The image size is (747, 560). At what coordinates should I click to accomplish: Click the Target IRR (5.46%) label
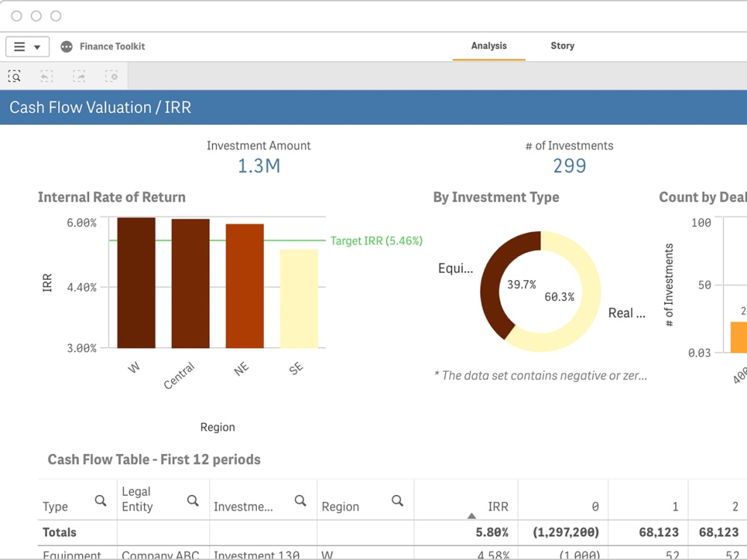tap(376, 241)
